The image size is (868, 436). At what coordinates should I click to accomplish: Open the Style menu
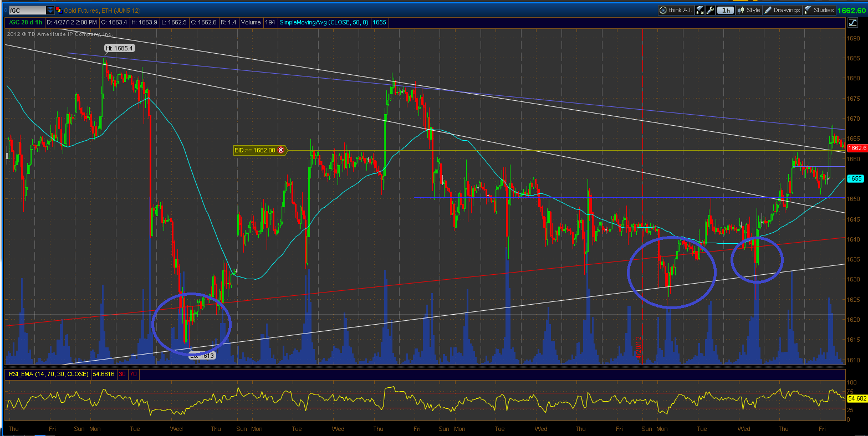[748, 10]
